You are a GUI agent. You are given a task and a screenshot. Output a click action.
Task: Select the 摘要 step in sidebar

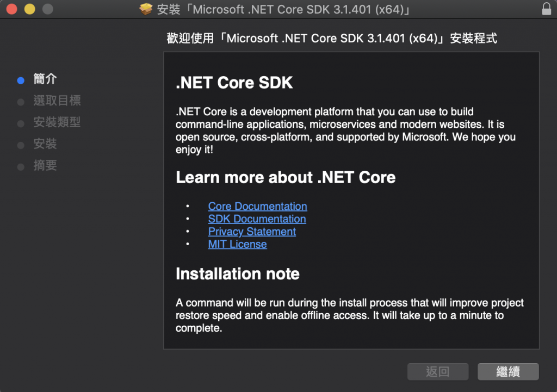(45, 166)
